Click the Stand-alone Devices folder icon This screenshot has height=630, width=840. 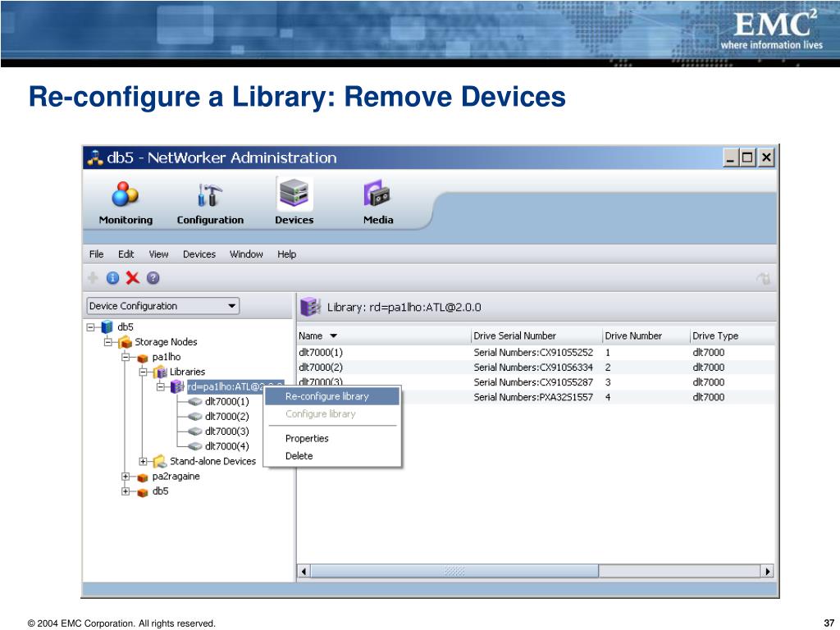click(x=160, y=461)
